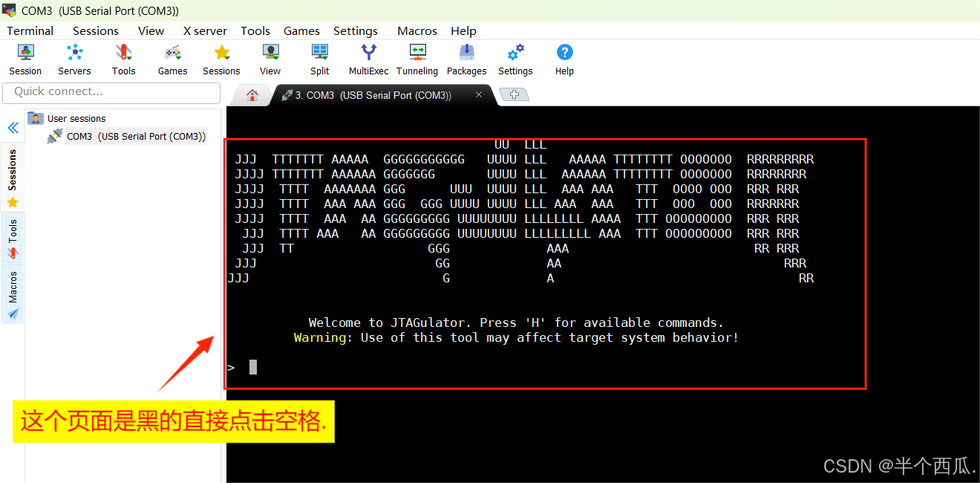This screenshot has width=980, height=483.
Task: Click the terminal prompt cursor line
Action: point(242,367)
